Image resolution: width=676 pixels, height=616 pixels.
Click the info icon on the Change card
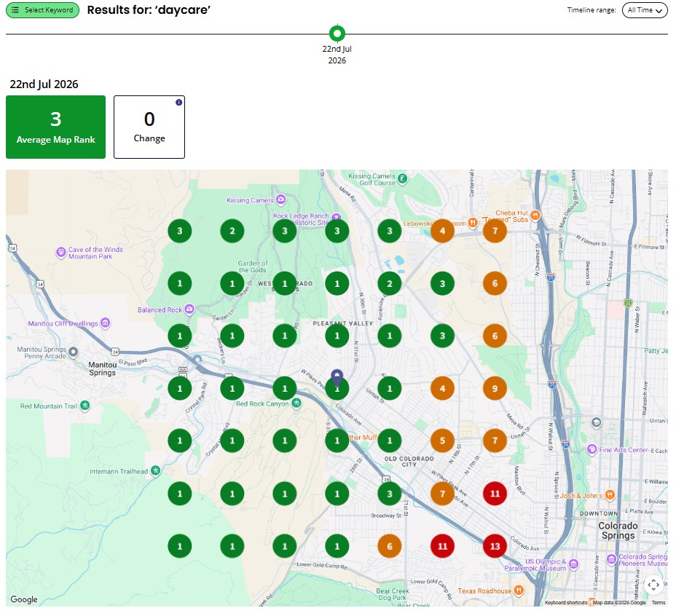tap(178, 102)
